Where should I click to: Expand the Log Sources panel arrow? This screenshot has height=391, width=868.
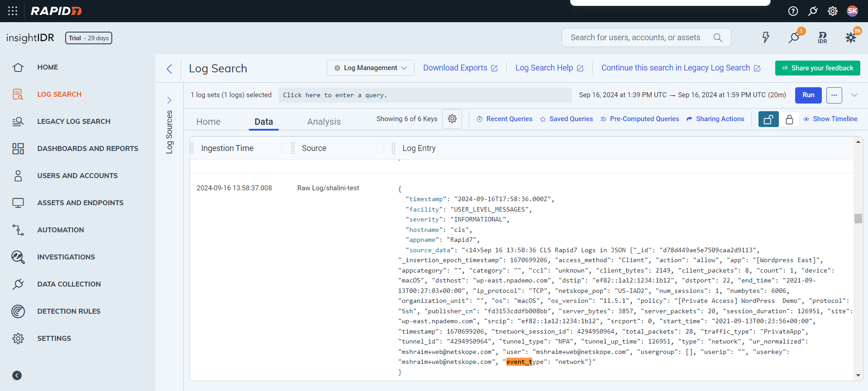tap(169, 100)
